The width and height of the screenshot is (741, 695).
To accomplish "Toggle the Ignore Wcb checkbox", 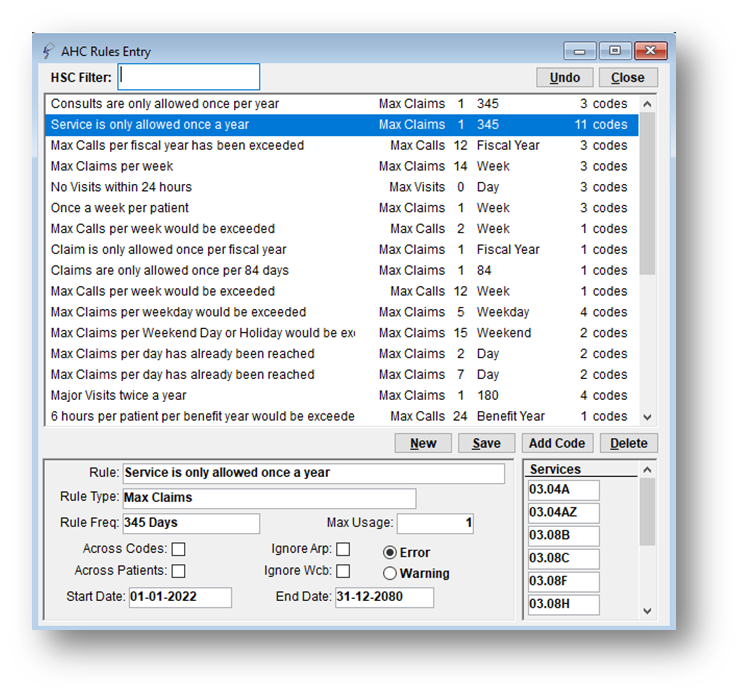I will [343, 571].
